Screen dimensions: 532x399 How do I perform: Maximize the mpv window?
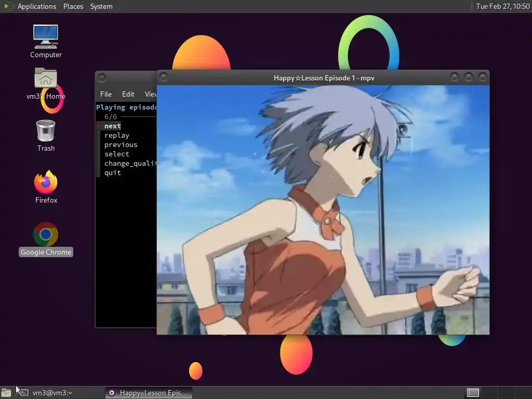pyautogui.click(x=468, y=77)
